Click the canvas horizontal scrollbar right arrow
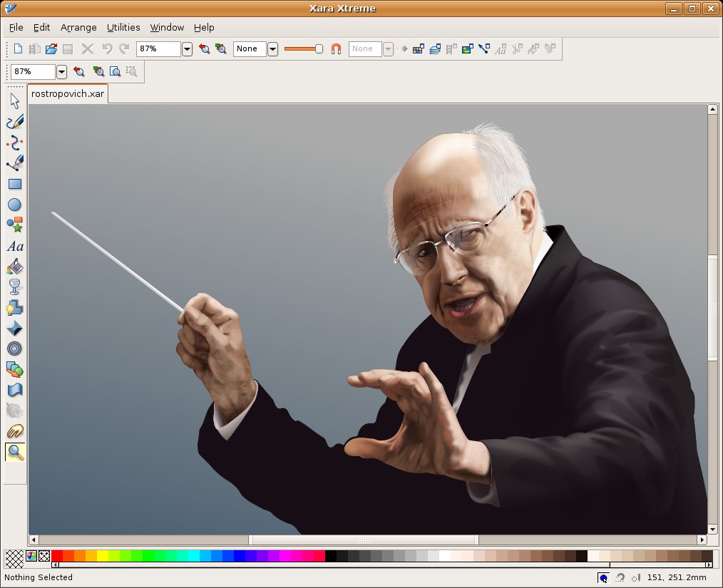The height and width of the screenshot is (588, 723). point(702,540)
